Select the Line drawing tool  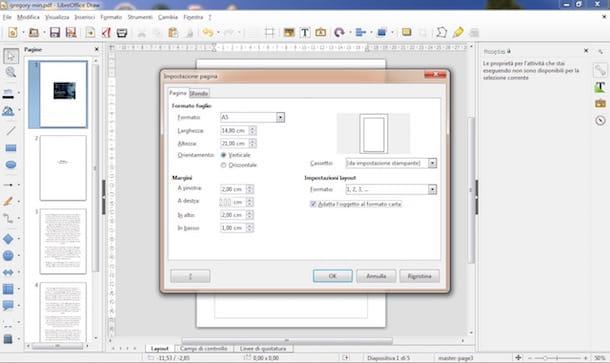coord(11,131)
